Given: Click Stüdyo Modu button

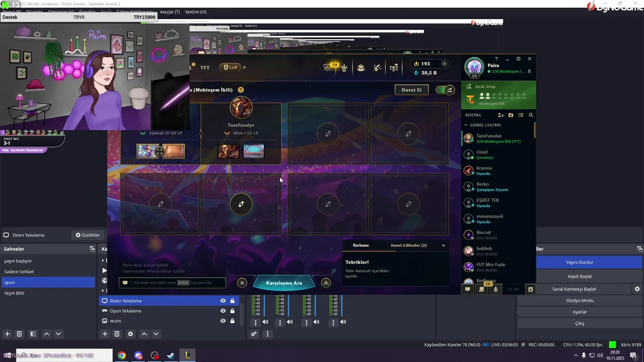Looking at the screenshot, I should 580,300.
